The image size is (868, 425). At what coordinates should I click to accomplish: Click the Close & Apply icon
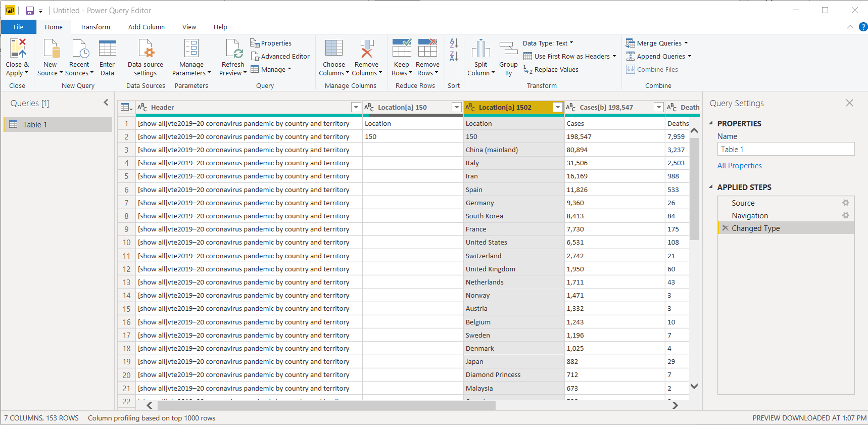coord(18,49)
